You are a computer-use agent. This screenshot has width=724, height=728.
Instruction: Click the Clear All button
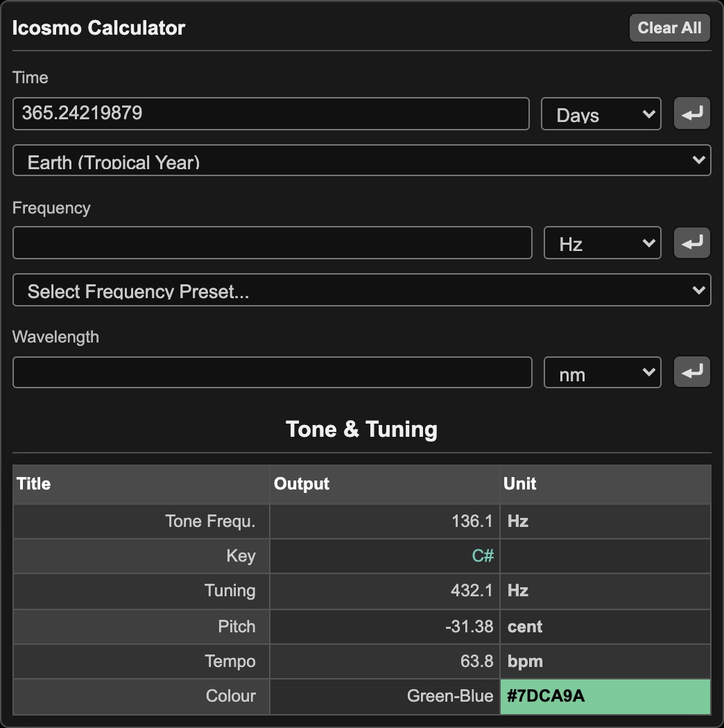tap(669, 28)
